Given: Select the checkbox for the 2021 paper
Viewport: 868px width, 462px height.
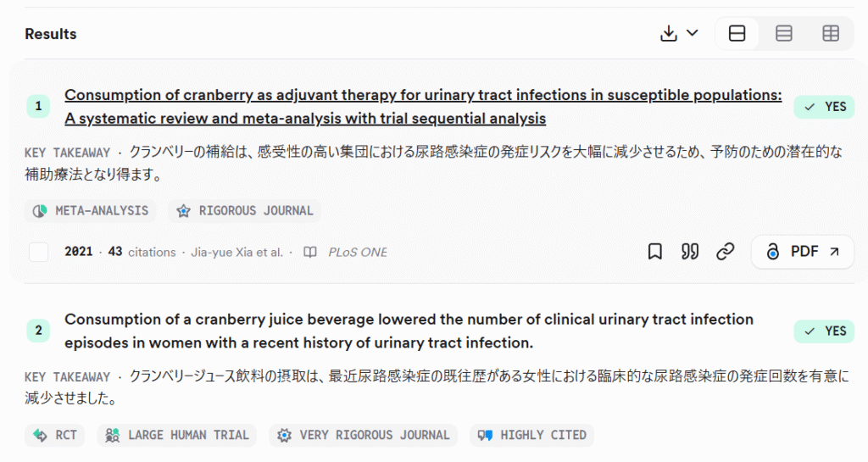Looking at the screenshot, I should coord(39,252).
